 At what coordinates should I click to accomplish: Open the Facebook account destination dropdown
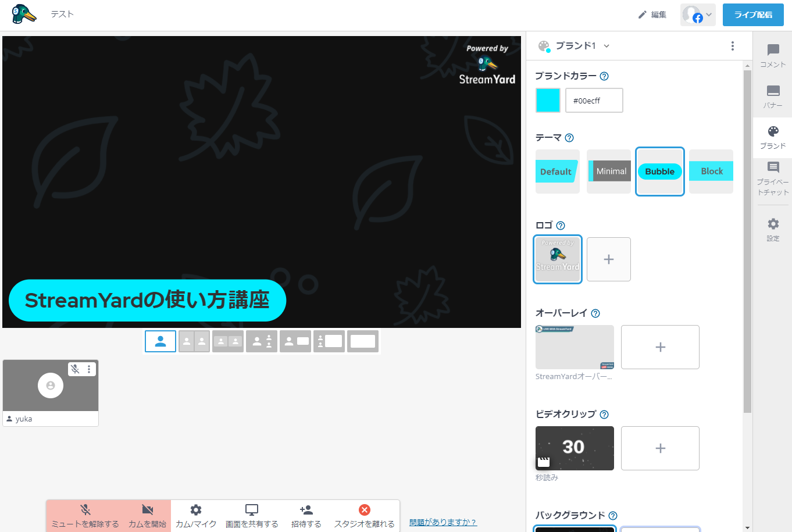click(x=698, y=15)
